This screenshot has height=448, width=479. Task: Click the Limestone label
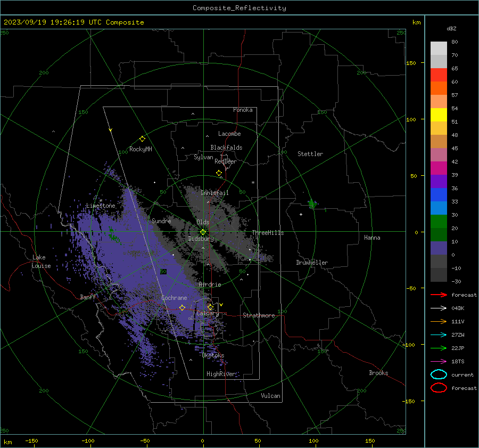click(x=101, y=206)
